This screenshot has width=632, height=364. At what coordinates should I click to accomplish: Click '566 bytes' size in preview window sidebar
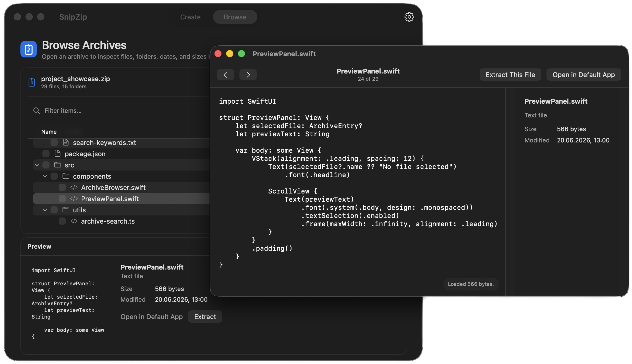(x=571, y=129)
